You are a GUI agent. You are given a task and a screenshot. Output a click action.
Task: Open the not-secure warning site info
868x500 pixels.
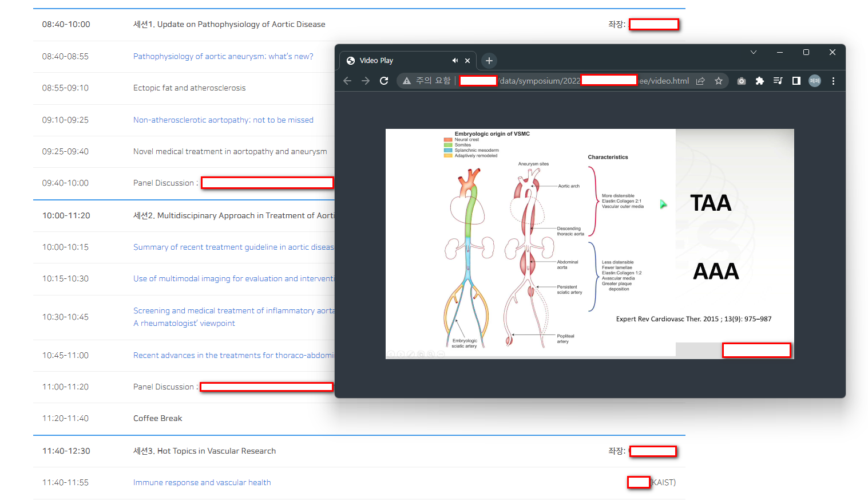[x=426, y=81]
